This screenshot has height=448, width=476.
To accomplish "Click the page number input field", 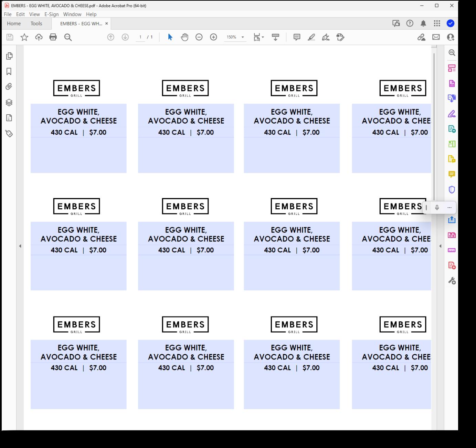I will (x=140, y=37).
